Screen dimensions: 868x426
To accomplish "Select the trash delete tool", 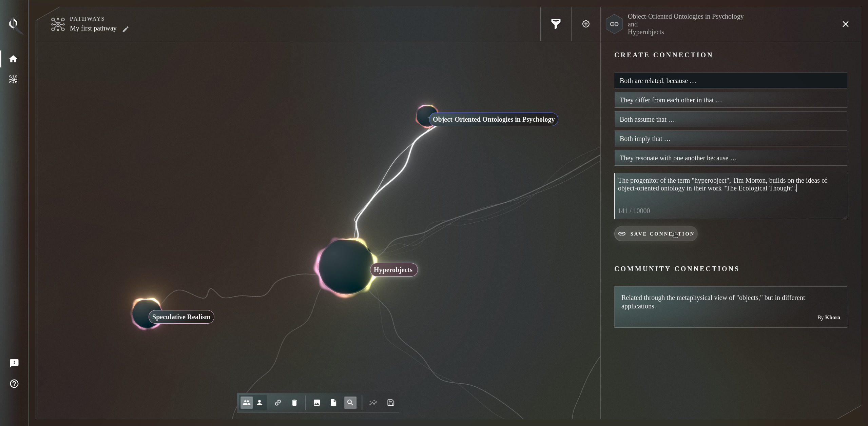I will point(294,403).
